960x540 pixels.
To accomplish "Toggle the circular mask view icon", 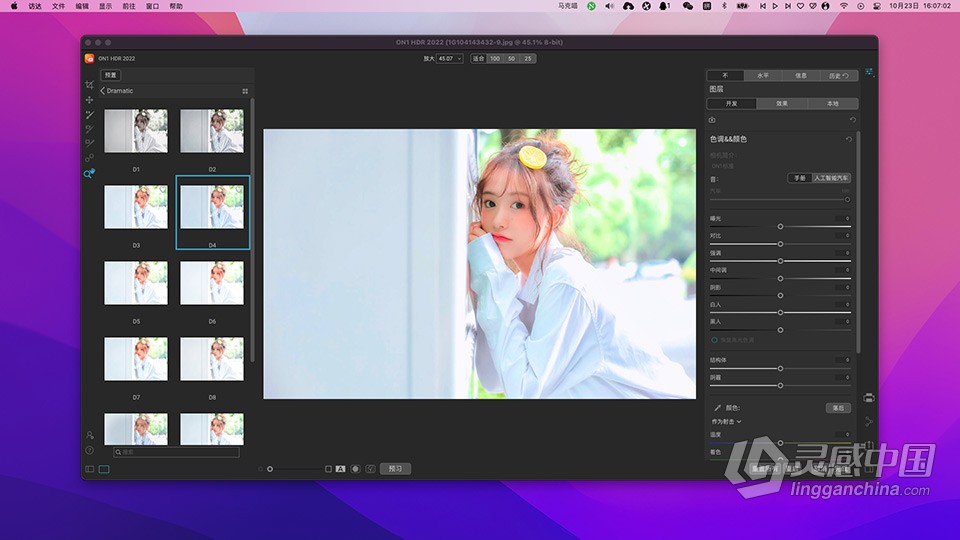I will (x=355, y=469).
